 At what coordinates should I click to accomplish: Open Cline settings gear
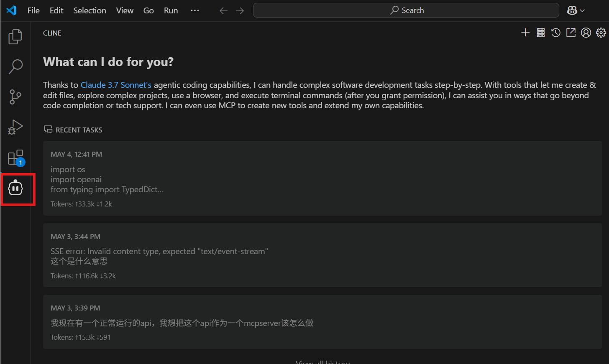click(601, 32)
